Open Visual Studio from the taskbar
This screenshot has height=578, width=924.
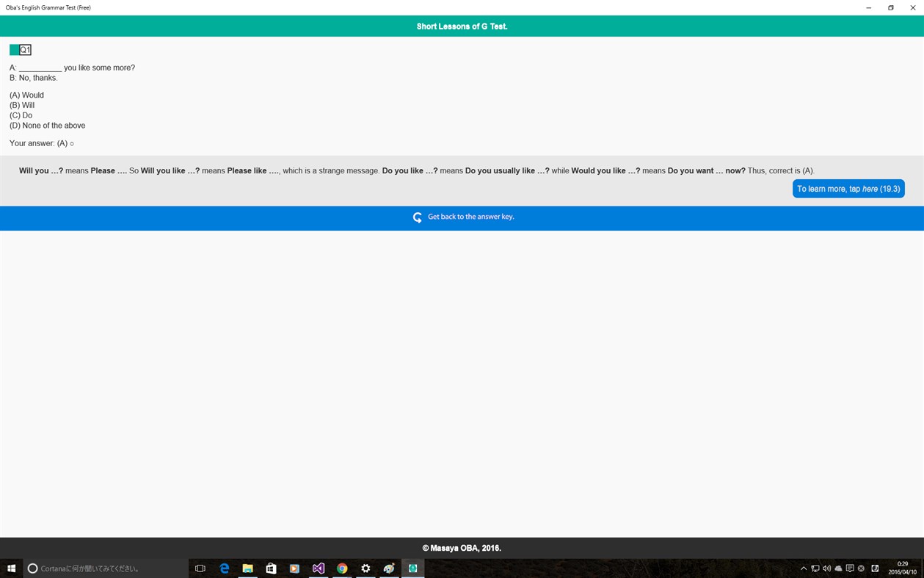(318, 568)
